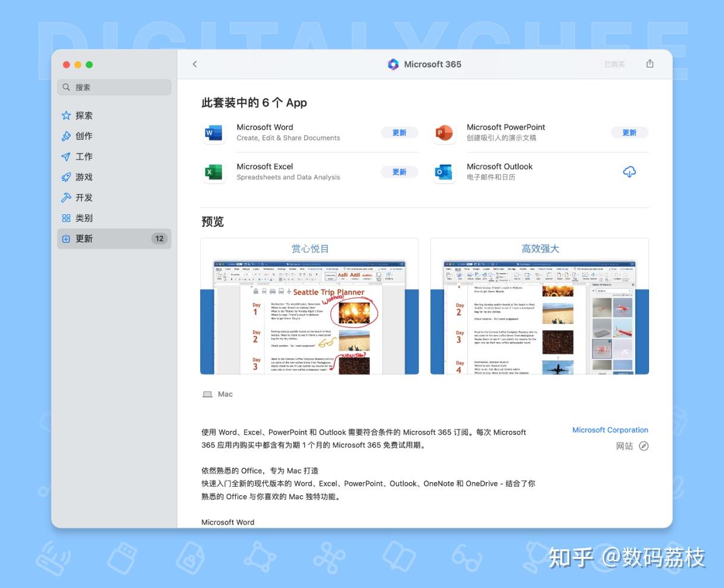Open the share sheet icon
Screen dimensions: 724x588
(x=650, y=64)
